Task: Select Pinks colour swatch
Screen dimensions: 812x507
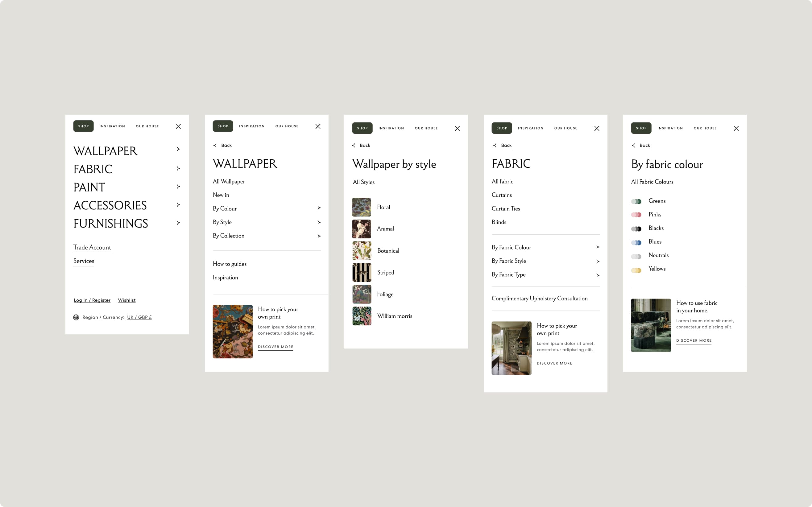Action: [x=636, y=215]
